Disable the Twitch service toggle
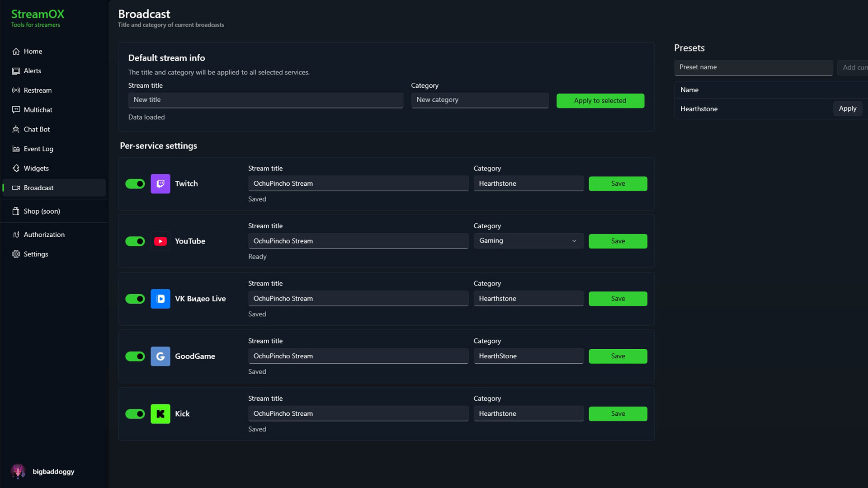 coord(135,183)
